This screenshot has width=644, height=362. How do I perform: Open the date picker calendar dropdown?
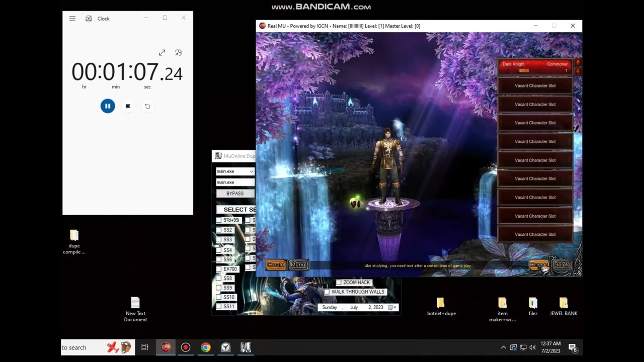click(x=393, y=307)
